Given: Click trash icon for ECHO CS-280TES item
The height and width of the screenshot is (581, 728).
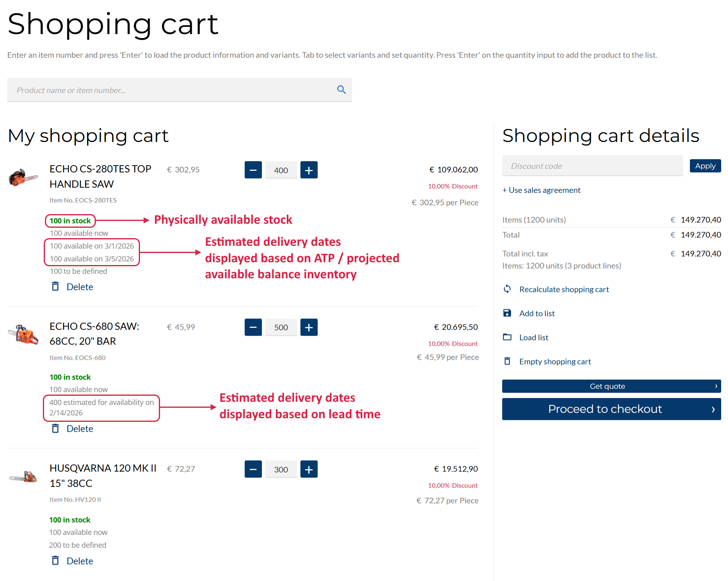Looking at the screenshot, I should (55, 286).
